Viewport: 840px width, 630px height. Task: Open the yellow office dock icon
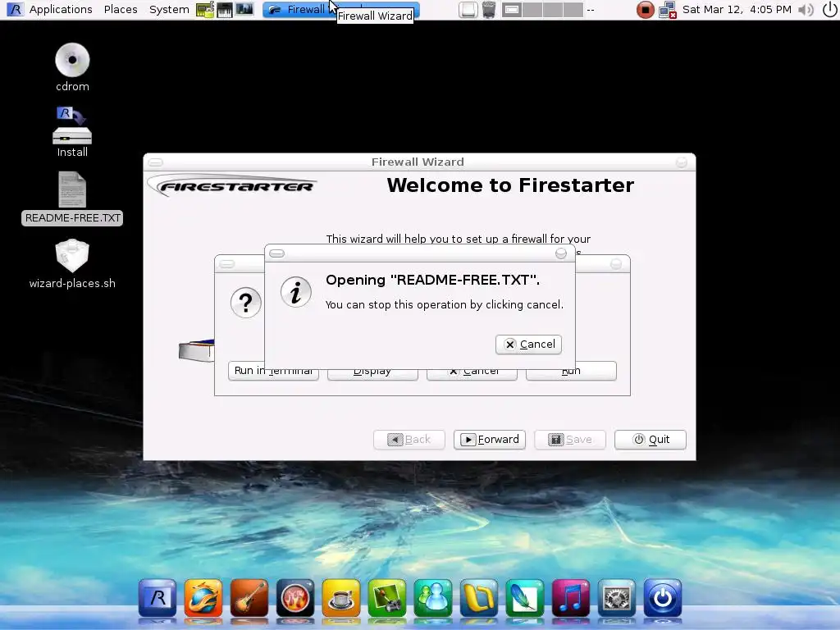479,597
